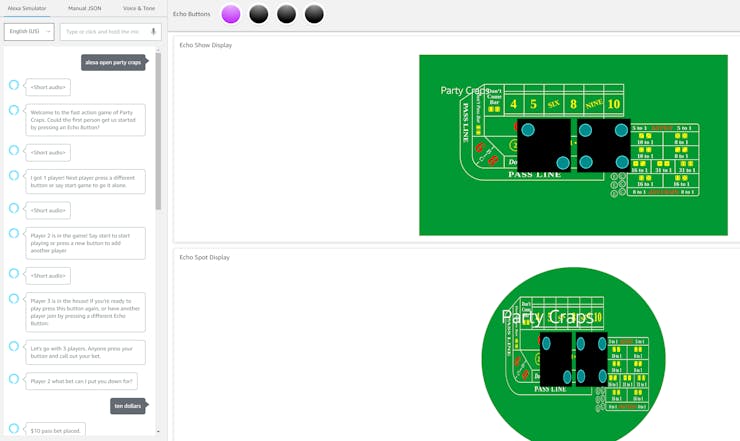740x441 pixels.
Task: Click the Alexa ring icon beside 'Player 2 what bet'
Action: (x=14, y=379)
